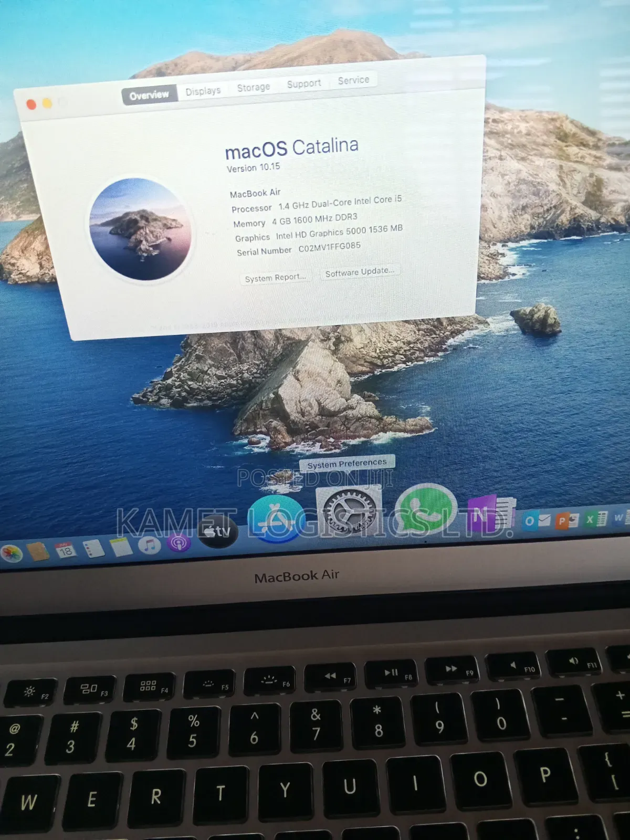The width and height of the screenshot is (630, 840).
Task: Click the Software Update button
Action: click(x=360, y=272)
